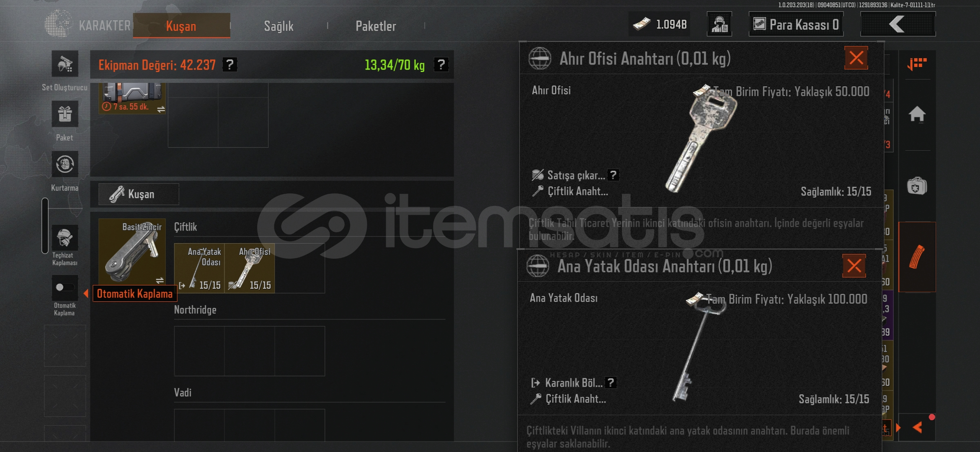Select the Kurtarma recovery icon

click(x=65, y=164)
